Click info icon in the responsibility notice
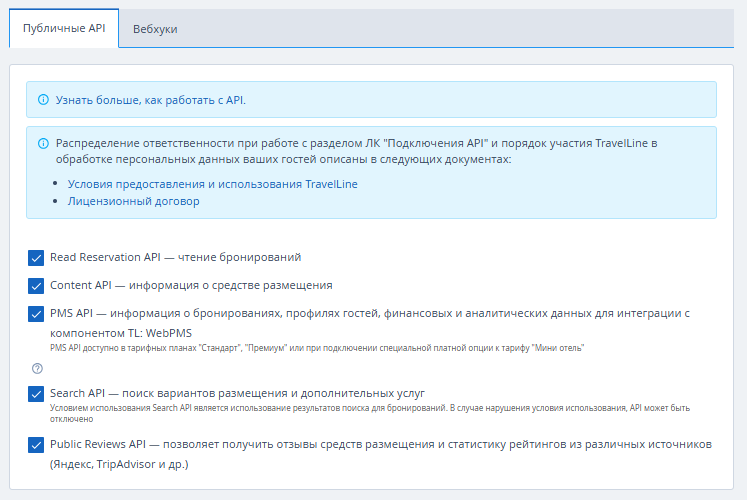This screenshot has width=747, height=500. pos(43,143)
